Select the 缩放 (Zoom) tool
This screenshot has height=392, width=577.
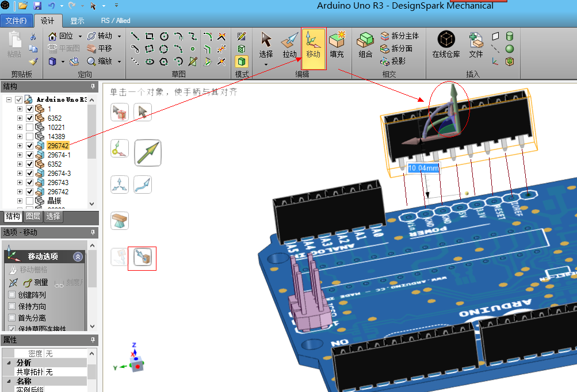pos(100,61)
